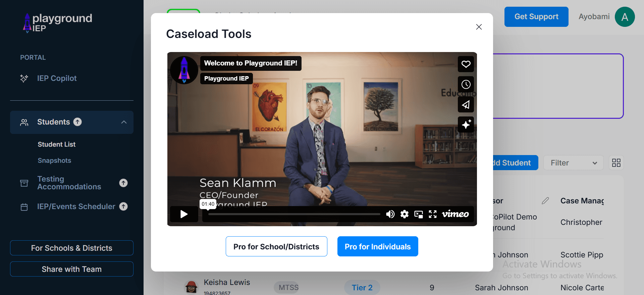Click the IEP Copilot sparkle icon

(24, 78)
